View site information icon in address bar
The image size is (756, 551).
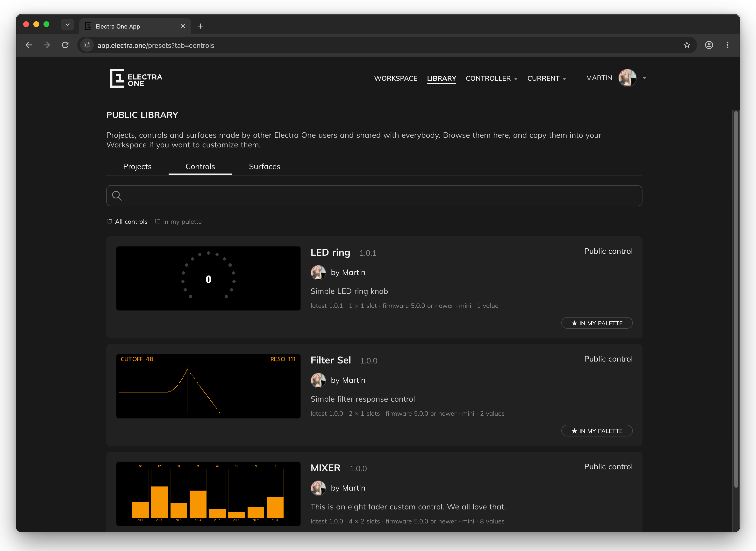click(x=87, y=45)
